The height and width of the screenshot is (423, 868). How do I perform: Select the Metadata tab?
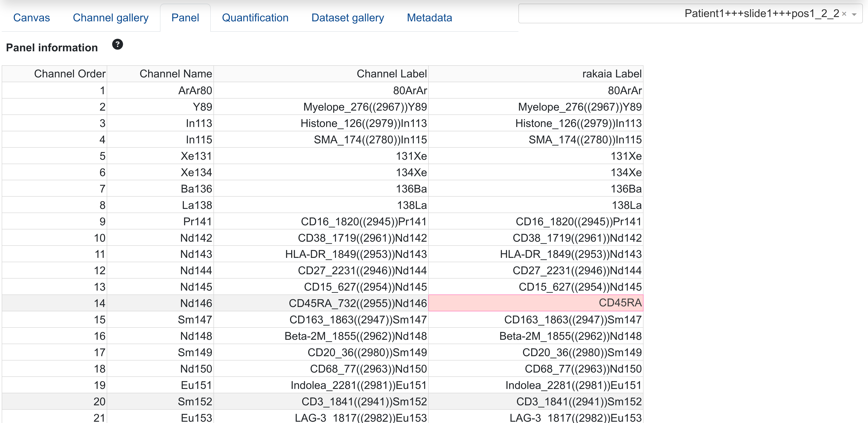pyautogui.click(x=429, y=17)
